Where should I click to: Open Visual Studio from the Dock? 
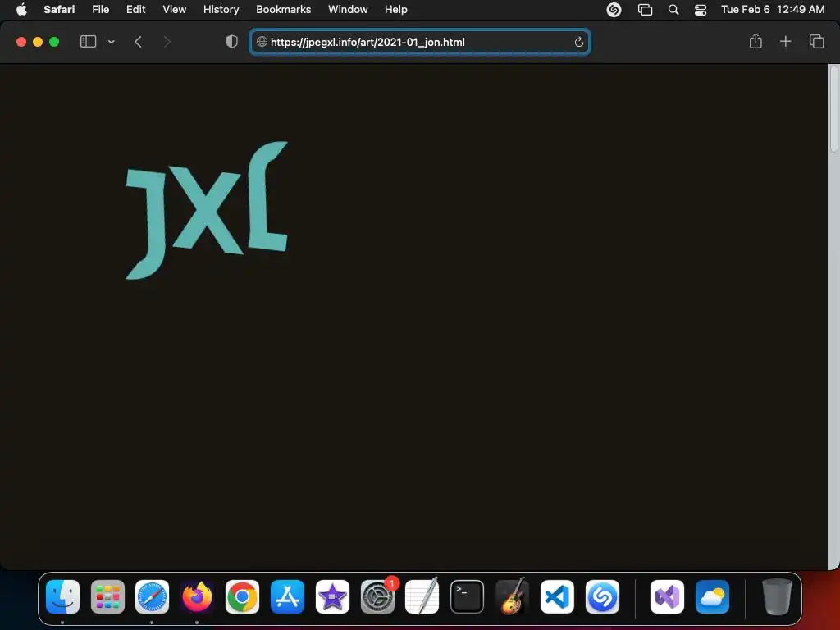(x=667, y=596)
